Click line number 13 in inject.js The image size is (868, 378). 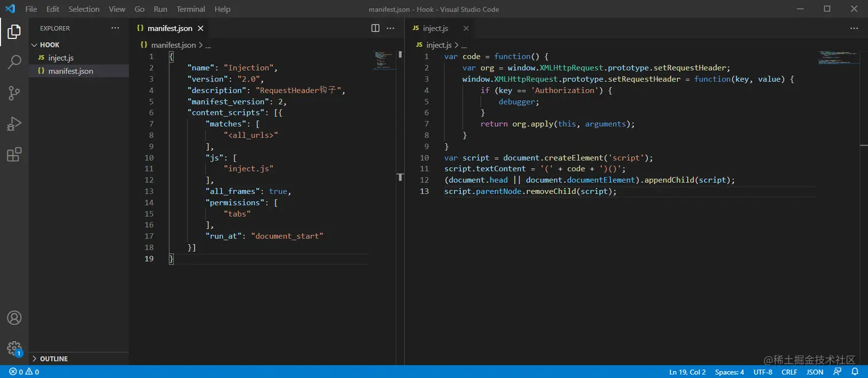(424, 191)
